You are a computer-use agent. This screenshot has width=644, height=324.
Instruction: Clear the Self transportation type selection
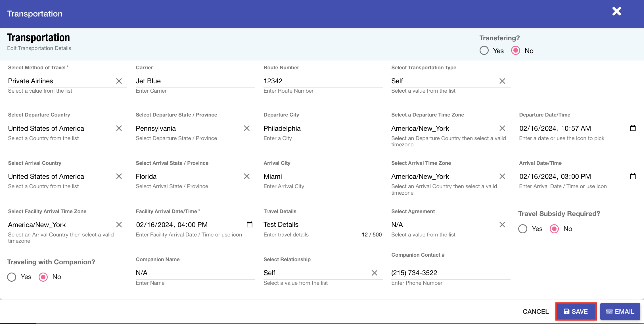point(502,81)
